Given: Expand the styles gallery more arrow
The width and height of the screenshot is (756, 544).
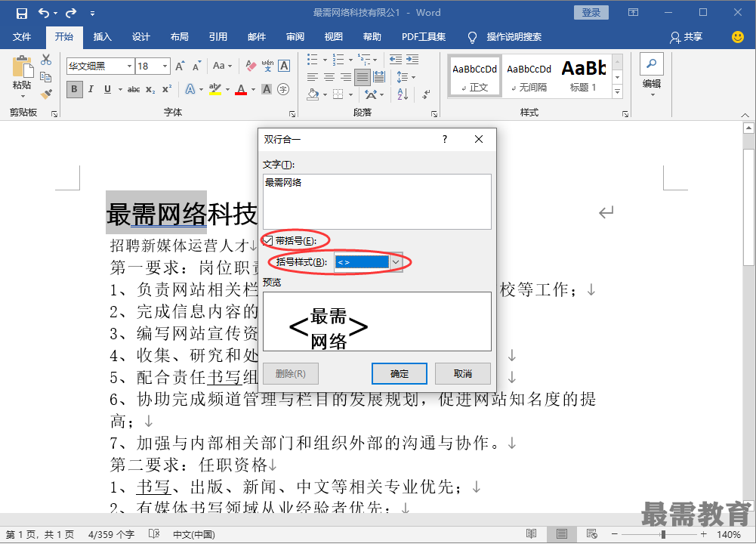Looking at the screenshot, I should coord(617,91).
